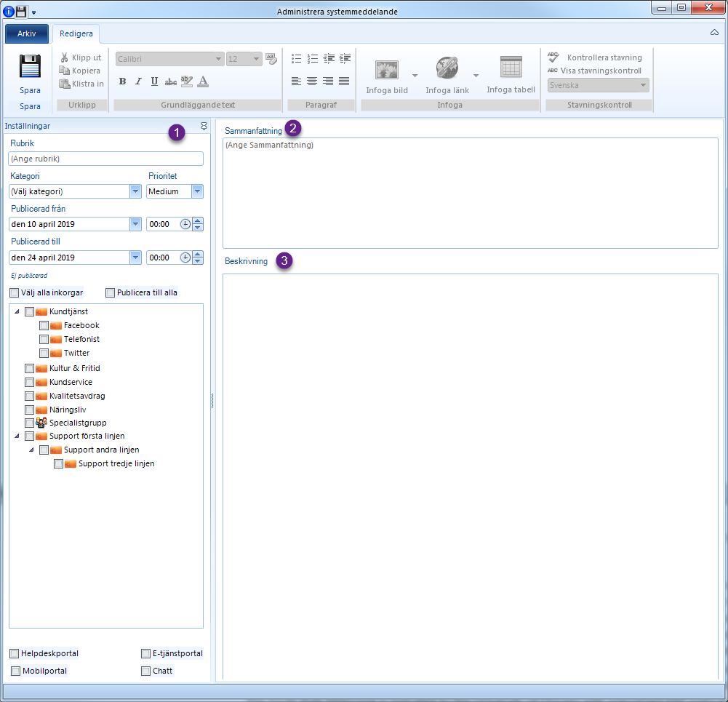Image resolution: width=728 pixels, height=702 pixels.
Task: Click the Publicerad från time up/down stepper
Action: click(198, 224)
